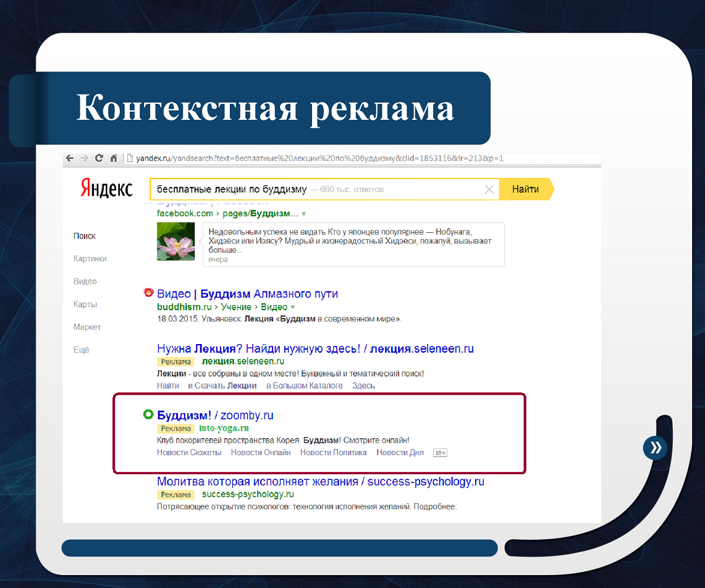Image resolution: width=705 pixels, height=588 pixels.
Task: Click the browser forward arrow
Action: coord(84,158)
